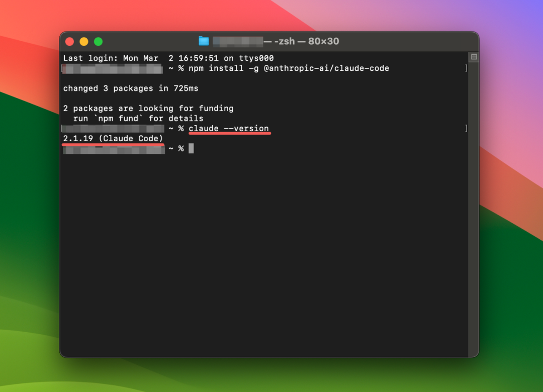Click the 'npm install -g @anthropic-ai/claude-code' command

pos(289,68)
